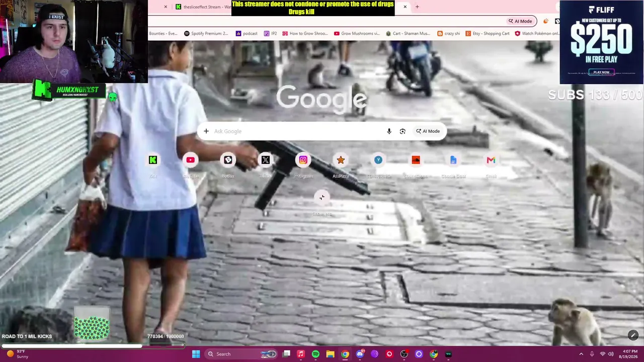
Task: Open a new browser tab
Action: [x=417, y=7]
